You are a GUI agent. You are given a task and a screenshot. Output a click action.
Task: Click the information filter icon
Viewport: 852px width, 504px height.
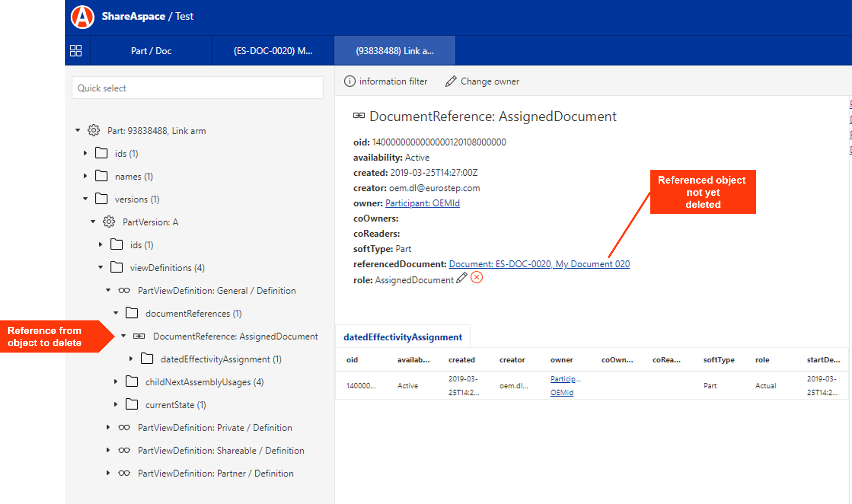pyautogui.click(x=349, y=81)
